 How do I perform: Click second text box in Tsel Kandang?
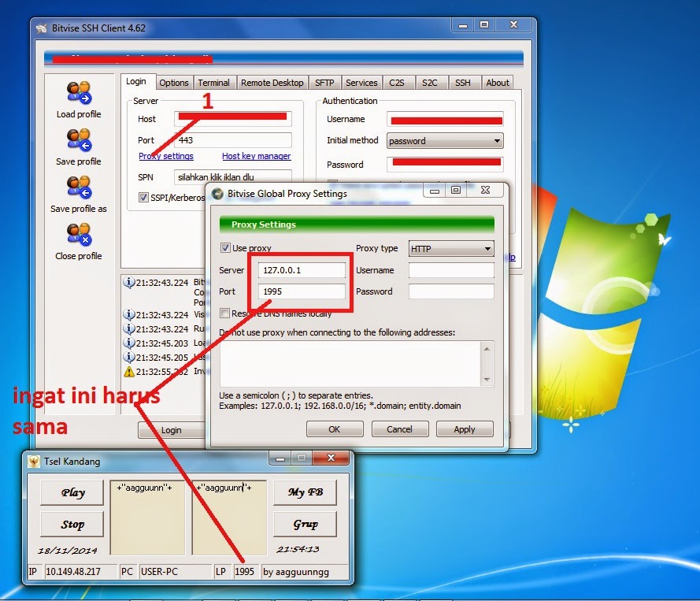(x=229, y=517)
